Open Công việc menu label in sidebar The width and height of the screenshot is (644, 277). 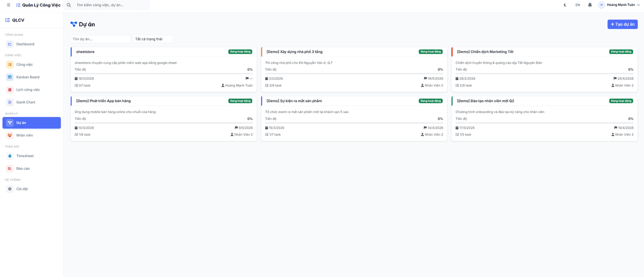[x=25, y=64]
